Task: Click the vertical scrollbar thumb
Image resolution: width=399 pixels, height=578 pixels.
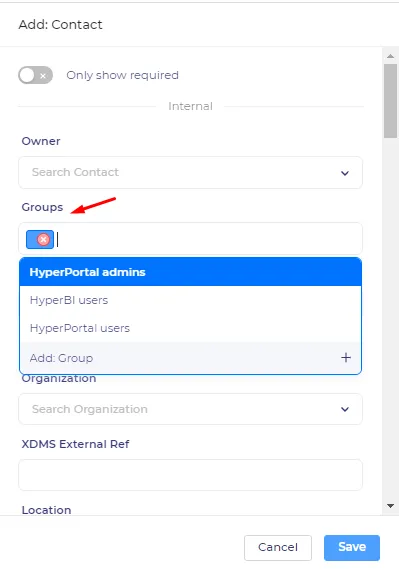Action: [391, 101]
